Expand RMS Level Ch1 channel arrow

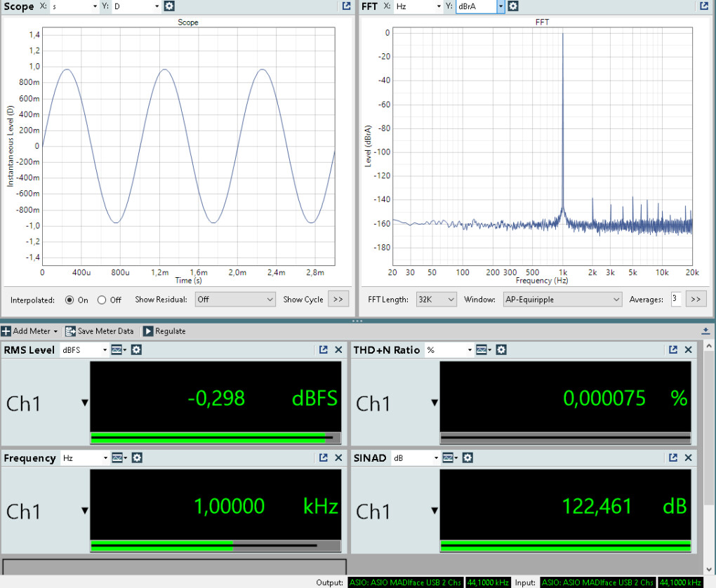[84, 403]
